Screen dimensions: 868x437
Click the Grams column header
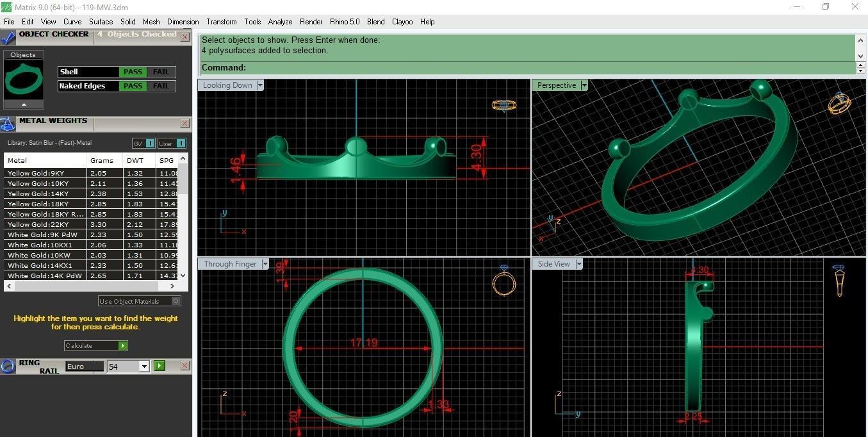tap(104, 160)
